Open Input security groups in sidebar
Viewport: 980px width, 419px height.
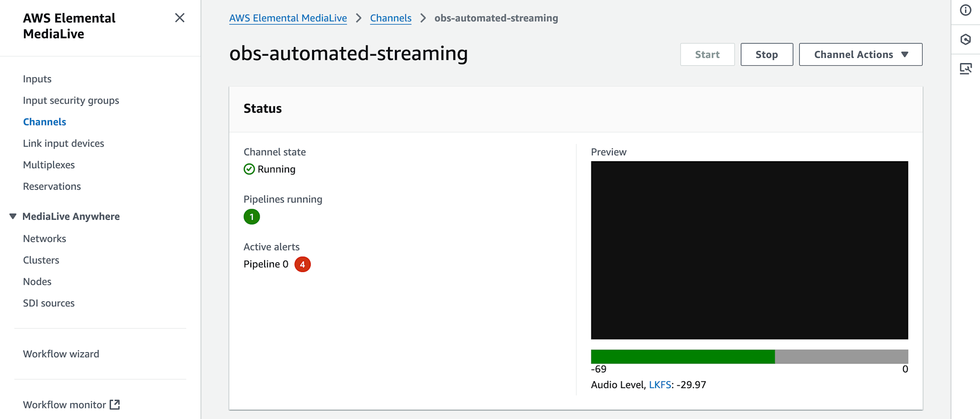71,100
